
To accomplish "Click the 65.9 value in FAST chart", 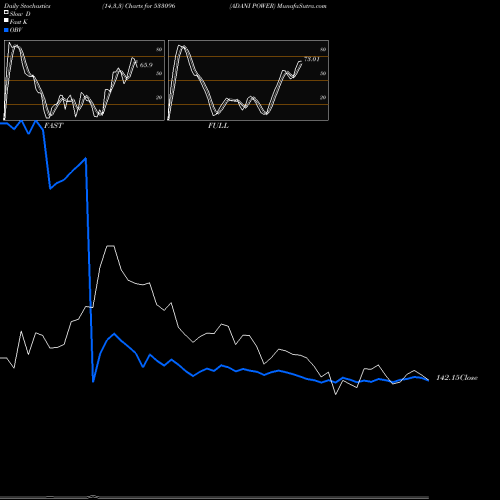I will [146, 65].
